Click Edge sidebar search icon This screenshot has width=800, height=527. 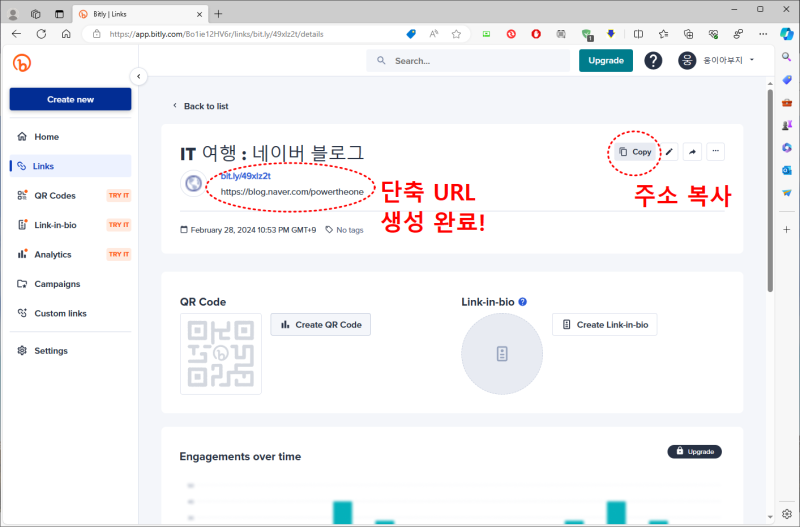[x=787, y=57]
